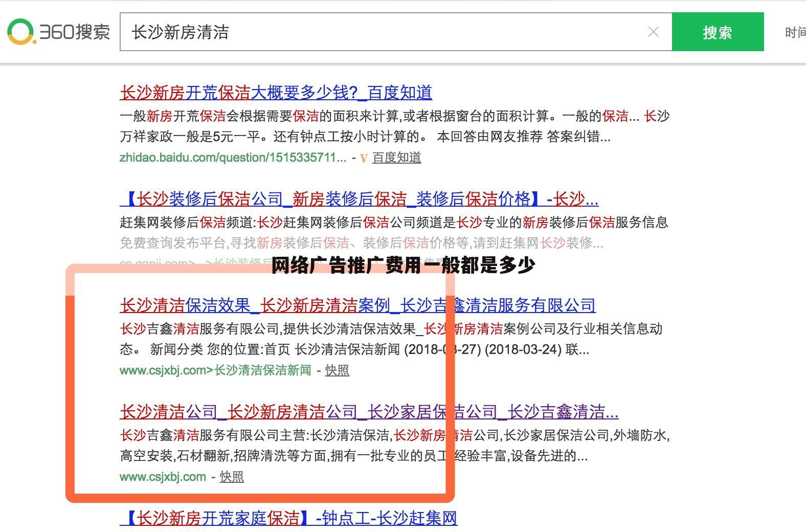Open the 百度知道 source link
The height and width of the screenshot is (532, 806).
pos(396,158)
